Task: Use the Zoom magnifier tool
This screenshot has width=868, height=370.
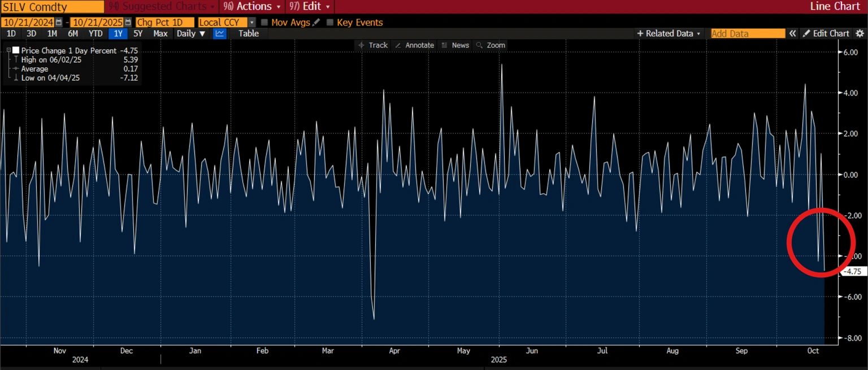Action: point(491,45)
